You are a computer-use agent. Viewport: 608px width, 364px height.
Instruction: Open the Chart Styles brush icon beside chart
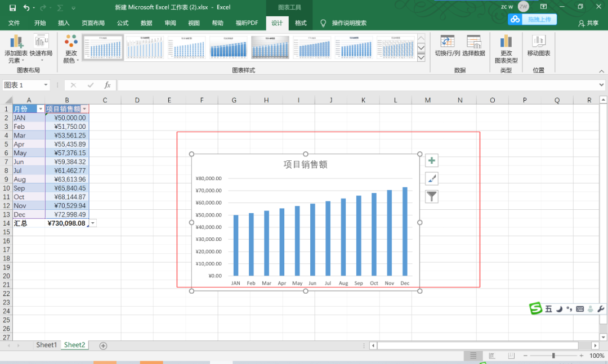[431, 178]
